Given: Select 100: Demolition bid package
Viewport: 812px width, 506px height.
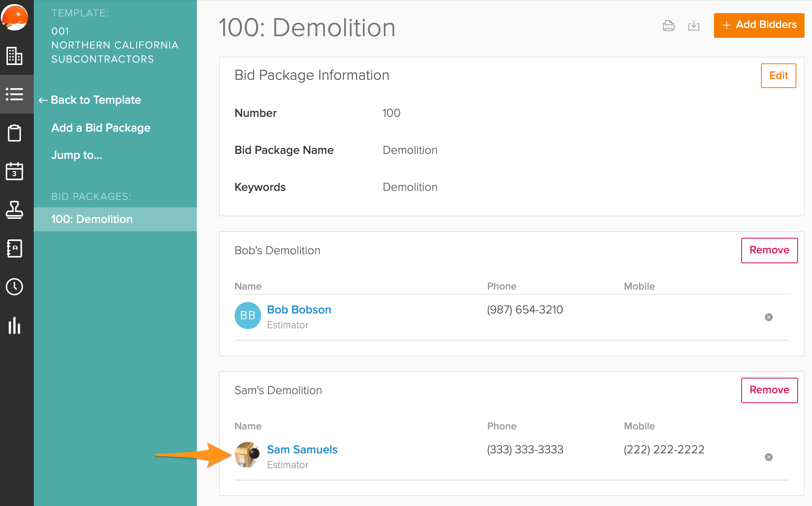Looking at the screenshot, I should click(92, 219).
